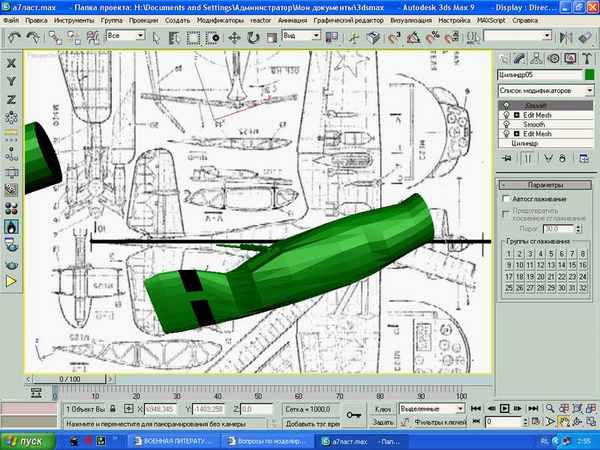Open Select by Name list icon
This screenshot has width=600, height=450.
point(174,38)
